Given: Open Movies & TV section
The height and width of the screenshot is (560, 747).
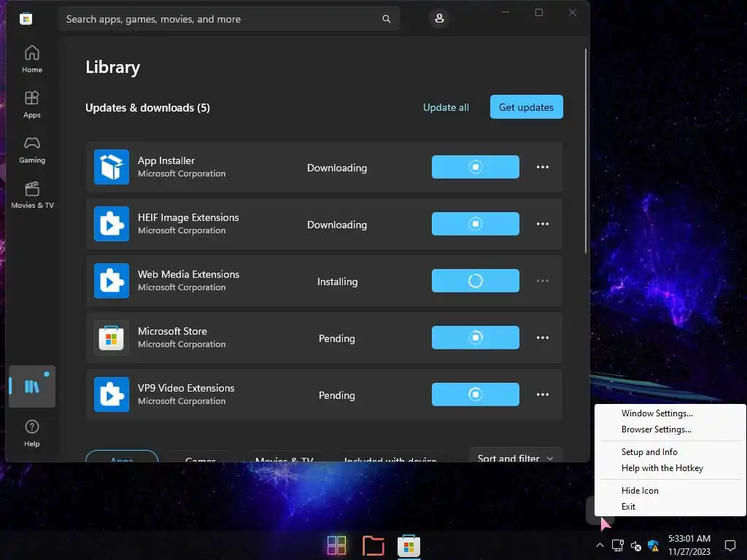Looking at the screenshot, I should (x=32, y=195).
